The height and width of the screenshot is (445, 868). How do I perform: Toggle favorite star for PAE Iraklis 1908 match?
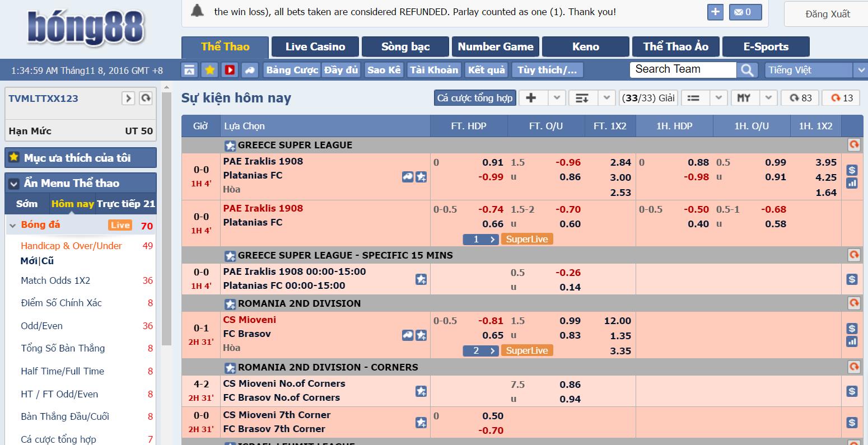point(421,177)
